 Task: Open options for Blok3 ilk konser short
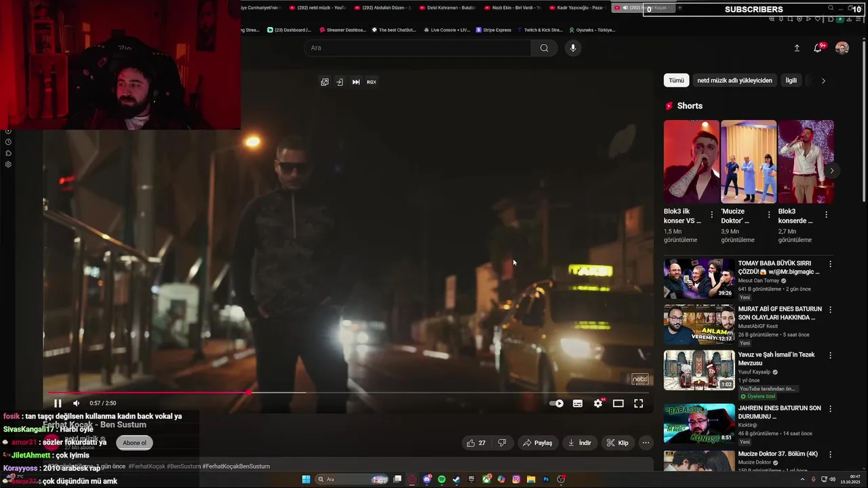coord(711,215)
